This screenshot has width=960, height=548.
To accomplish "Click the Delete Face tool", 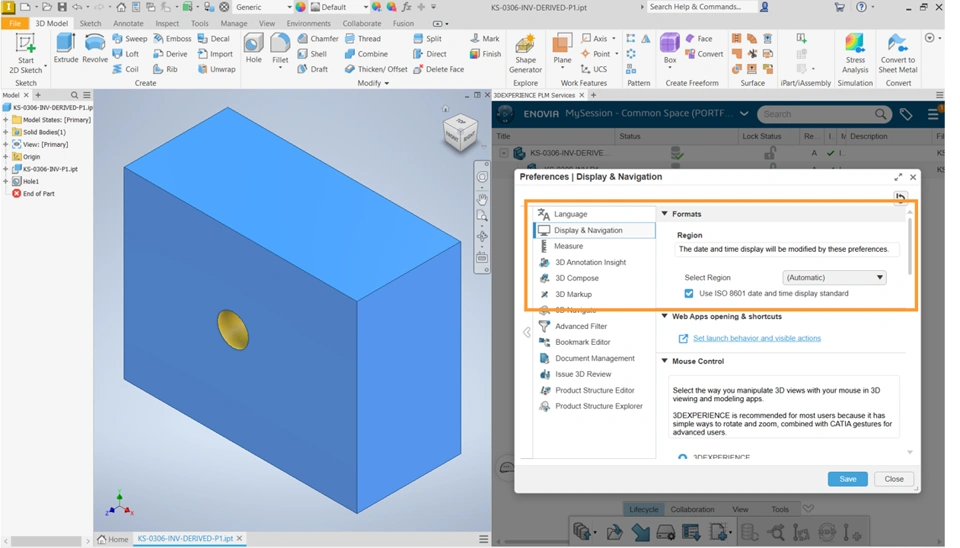I will pyautogui.click(x=438, y=69).
